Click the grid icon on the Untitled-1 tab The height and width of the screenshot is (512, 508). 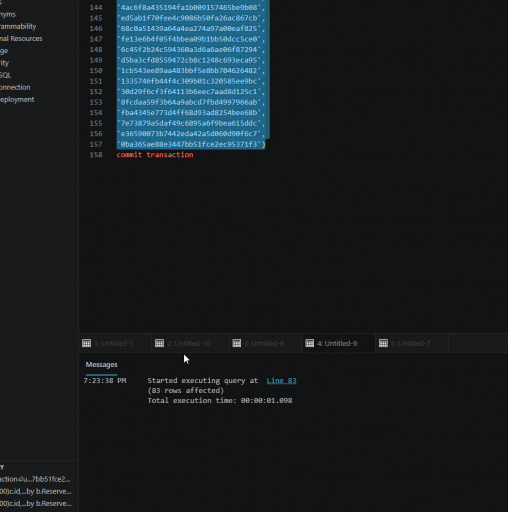click(x=86, y=343)
